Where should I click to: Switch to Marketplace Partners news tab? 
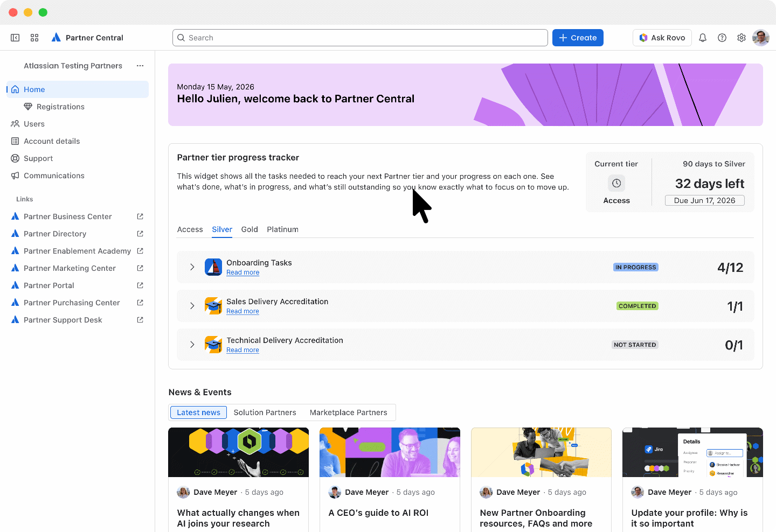349,412
